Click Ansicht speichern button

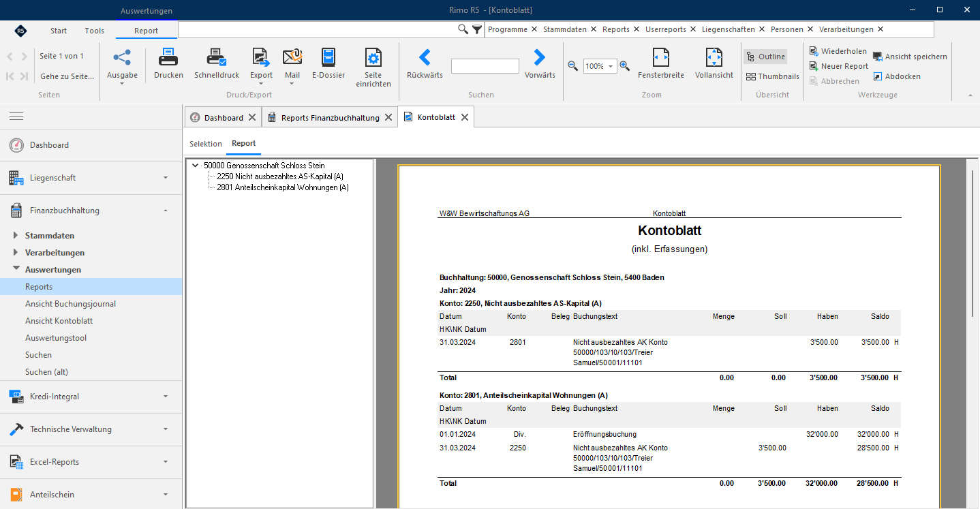(910, 57)
